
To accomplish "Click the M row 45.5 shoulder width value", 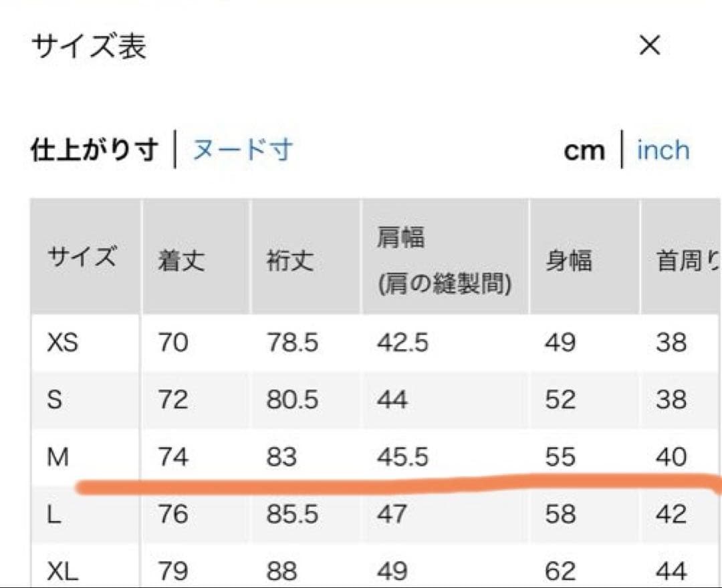I will click(402, 457).
